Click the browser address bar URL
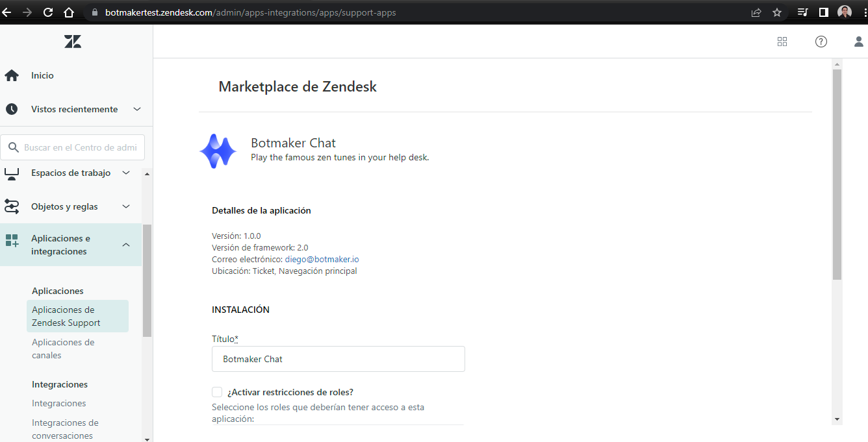Screen dimensions: 868x442 pyautogui.click(x=250, y=12)
